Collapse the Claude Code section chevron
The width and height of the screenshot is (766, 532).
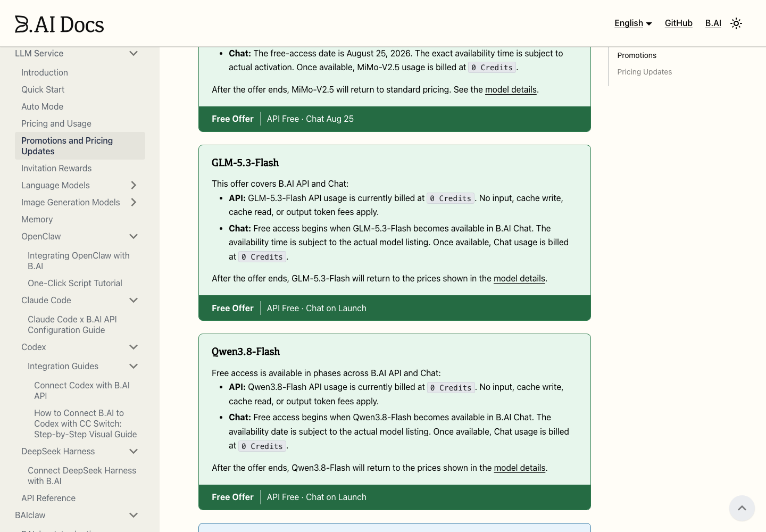pyautogui.click(x=134, y=300)
